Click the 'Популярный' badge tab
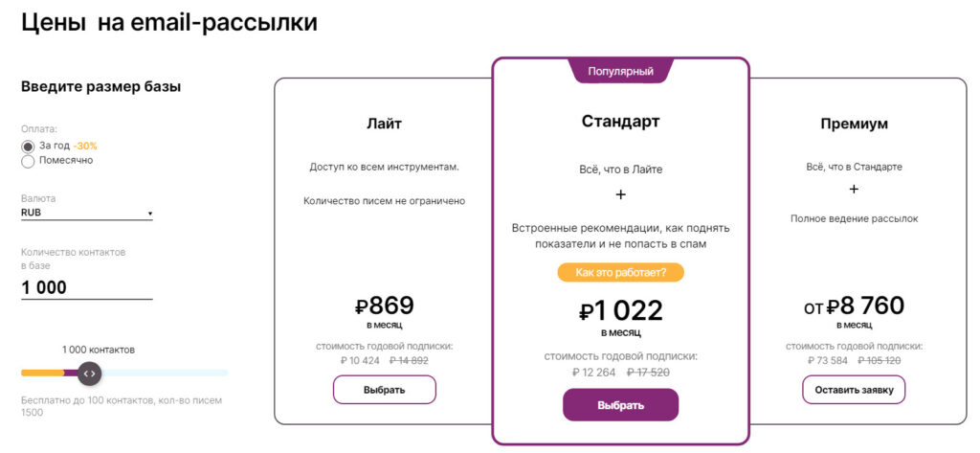The image size is (980, 453). pyautogui.click(x=620, y=71)
